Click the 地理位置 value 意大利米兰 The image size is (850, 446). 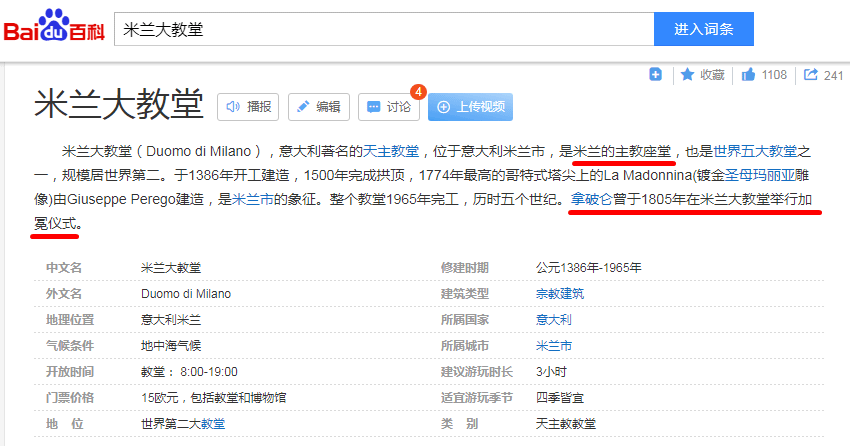(x=171, y=320)
